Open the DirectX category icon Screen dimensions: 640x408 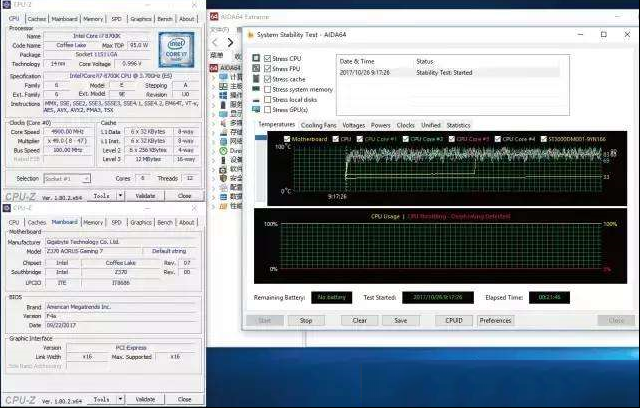[223, 151]
